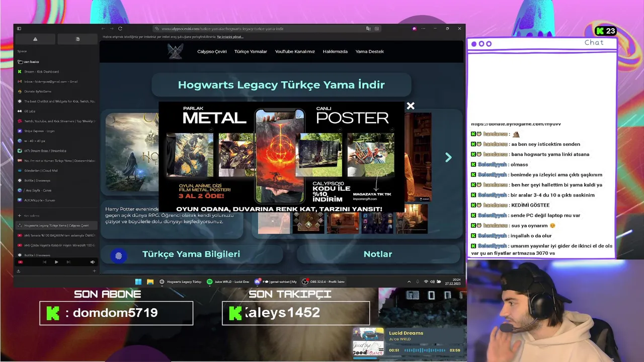Show hidden icons with the tray chevron

[409, 282]
